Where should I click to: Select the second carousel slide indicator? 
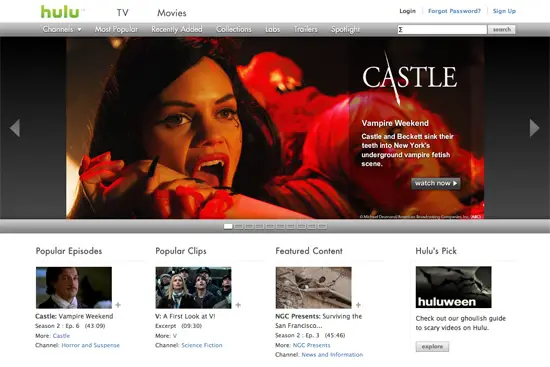(x=239, y=227)
